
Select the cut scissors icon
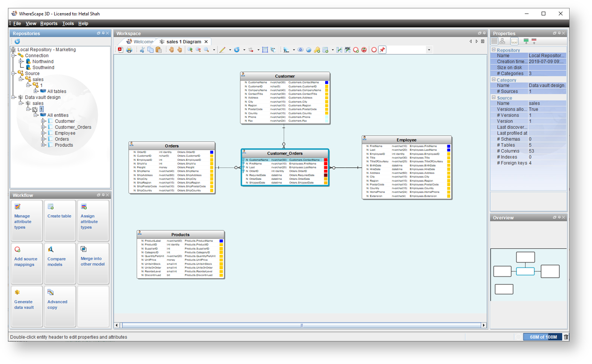[142, 50]
